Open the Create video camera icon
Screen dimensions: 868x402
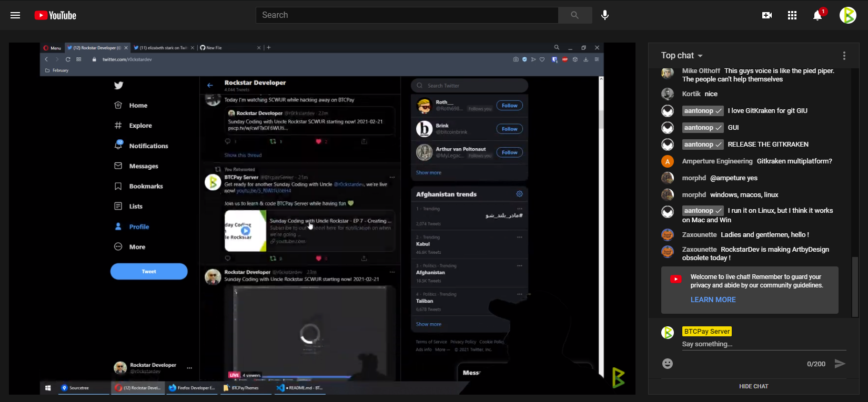(767, 15)
